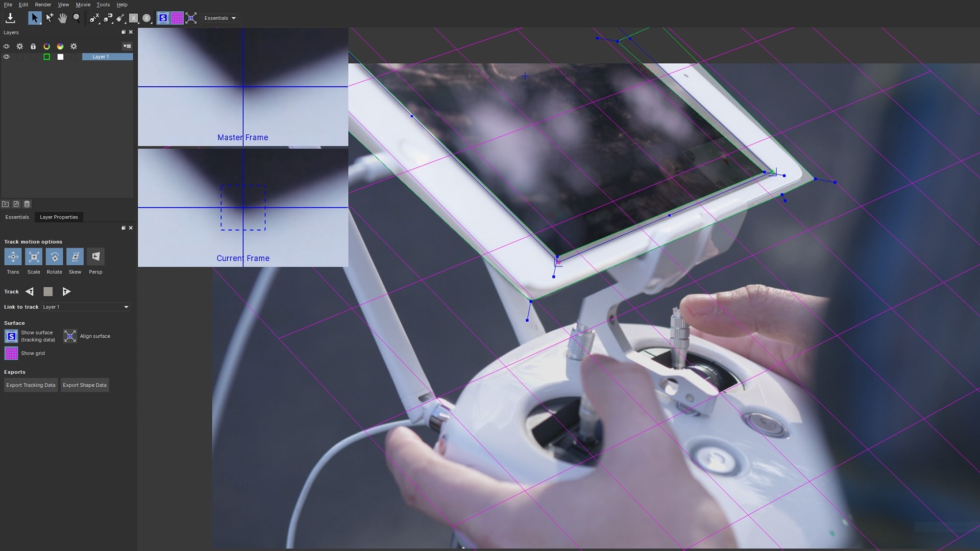This screenshot has height=551, width=980.
Task: Toggle Show grid button in toolbar
Action: click(177, 18)
